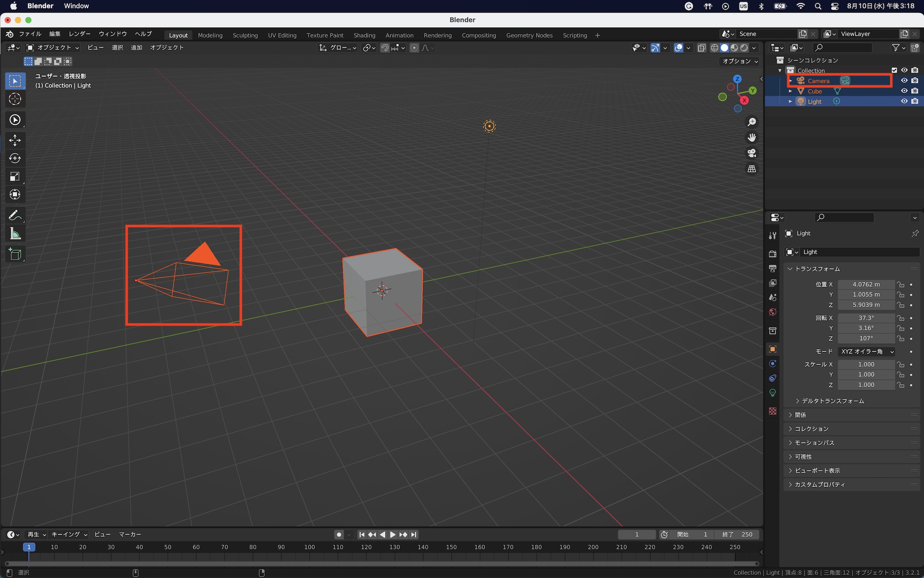Click the outliner search field
The height and width of the screenshot is (578, 924).
[x=843, y=48]
